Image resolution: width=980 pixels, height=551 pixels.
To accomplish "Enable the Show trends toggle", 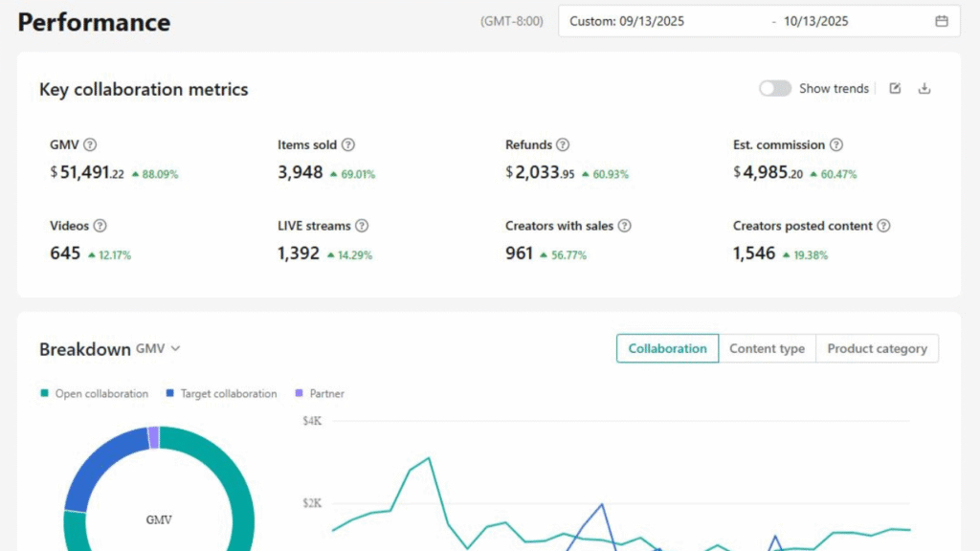I will pyautogui.click(x=775, y=89).
